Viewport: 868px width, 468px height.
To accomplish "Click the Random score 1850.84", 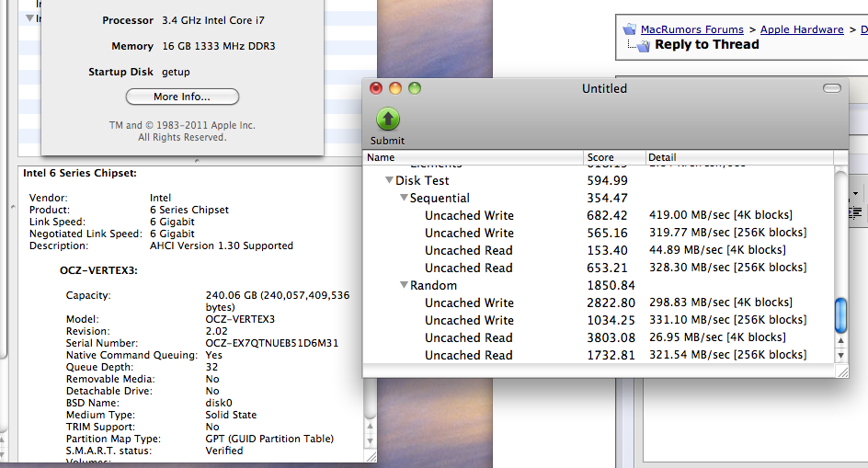I will (x=611, y=285).
